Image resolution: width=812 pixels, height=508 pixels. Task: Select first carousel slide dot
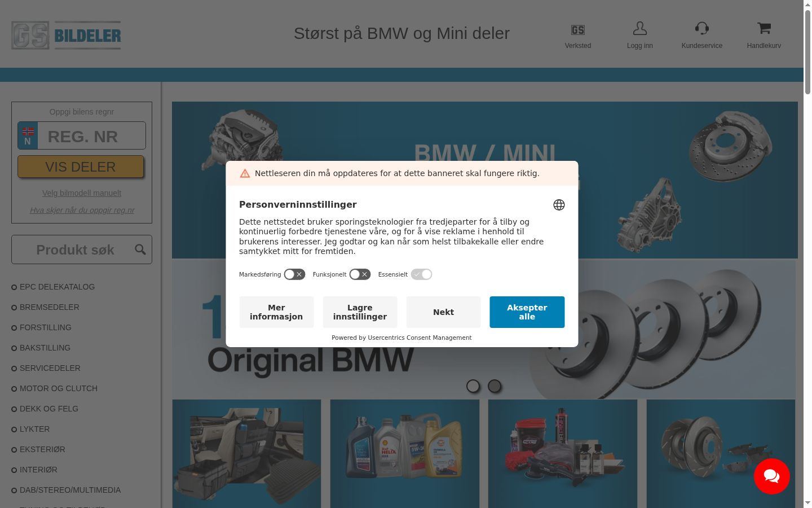tap(473, 386)
